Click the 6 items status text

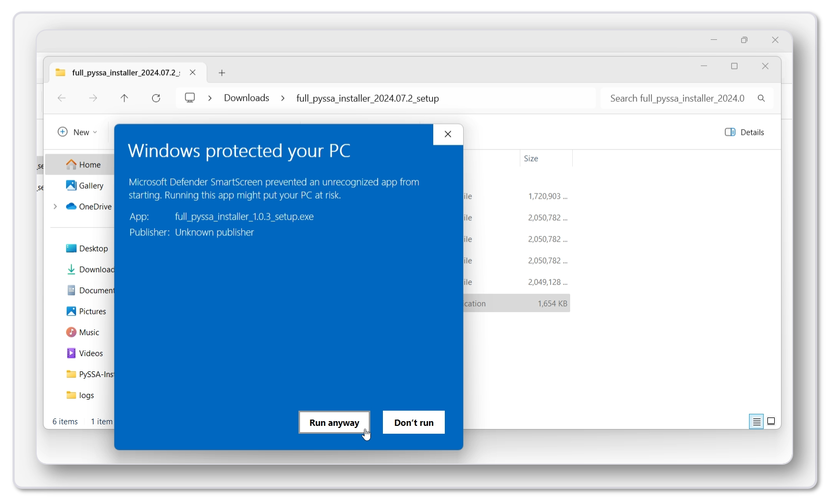65,422
